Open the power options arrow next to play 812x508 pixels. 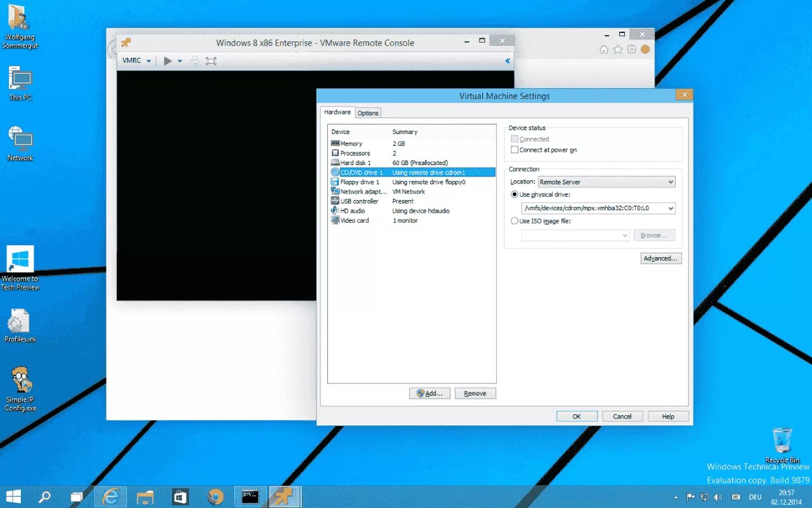click(180, 61)
